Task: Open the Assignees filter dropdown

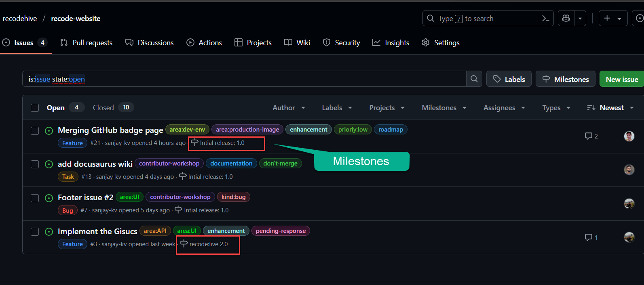Action: point(504,108)
